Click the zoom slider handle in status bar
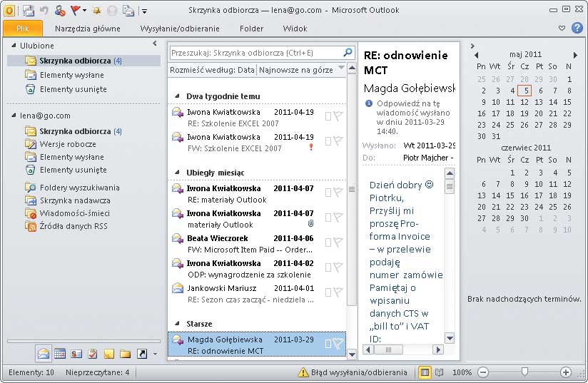 525,372
